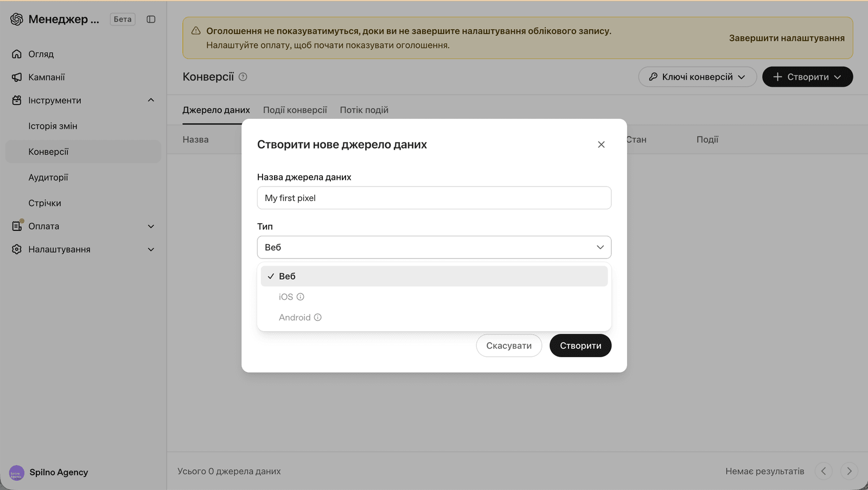Open the Ключі конверсій dropdown
The image size is (868, 490).
(697, 77)
